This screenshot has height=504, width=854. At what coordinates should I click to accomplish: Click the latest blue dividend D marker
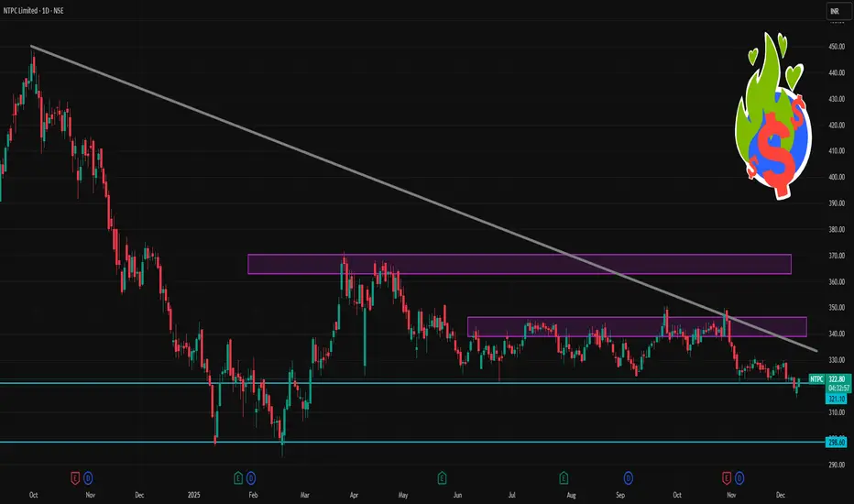pyautogui.click(x=739, y=478)
